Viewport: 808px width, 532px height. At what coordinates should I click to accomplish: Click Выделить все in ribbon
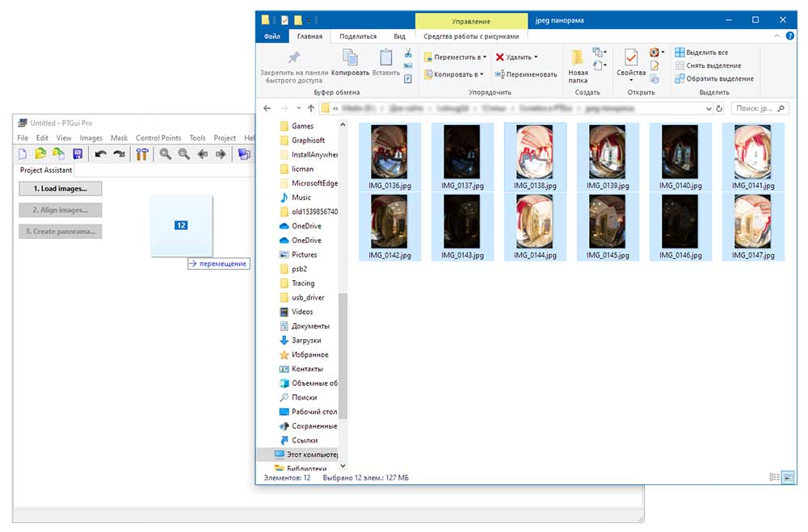(x=702, y=52)
